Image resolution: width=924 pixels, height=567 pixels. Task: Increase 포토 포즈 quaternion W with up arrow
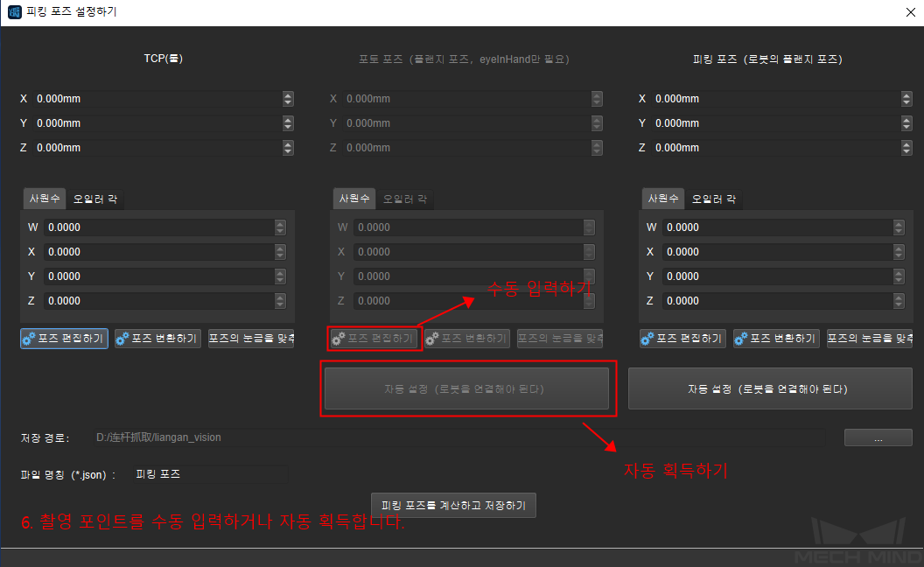pos(589,224)
